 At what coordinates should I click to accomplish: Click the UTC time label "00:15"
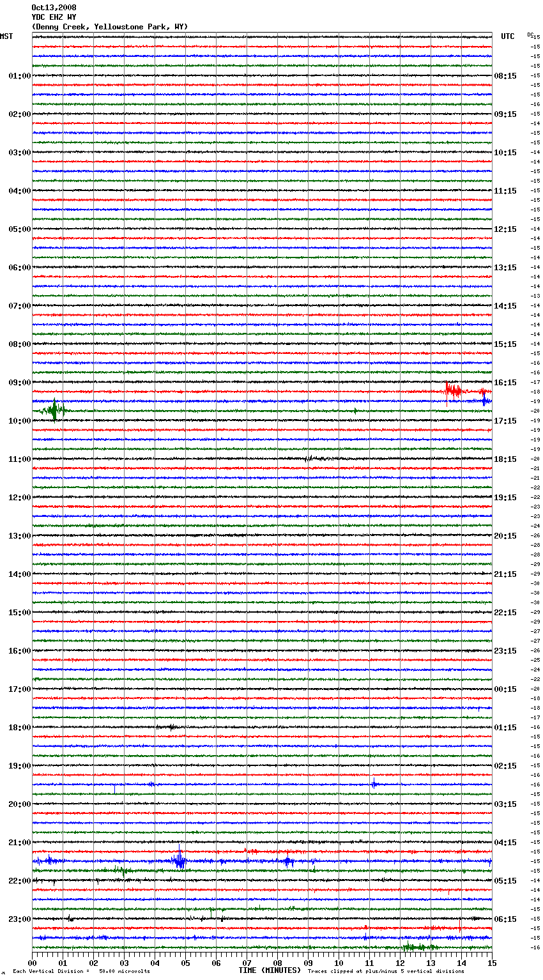click(505, 689)
